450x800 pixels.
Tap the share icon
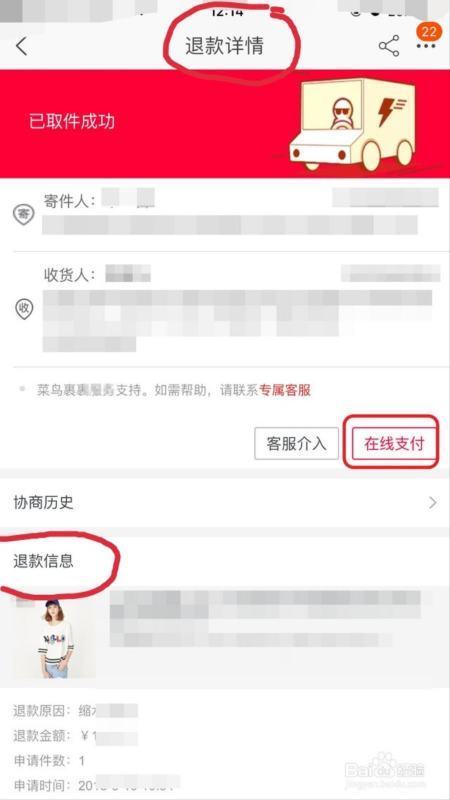point(389,46)
